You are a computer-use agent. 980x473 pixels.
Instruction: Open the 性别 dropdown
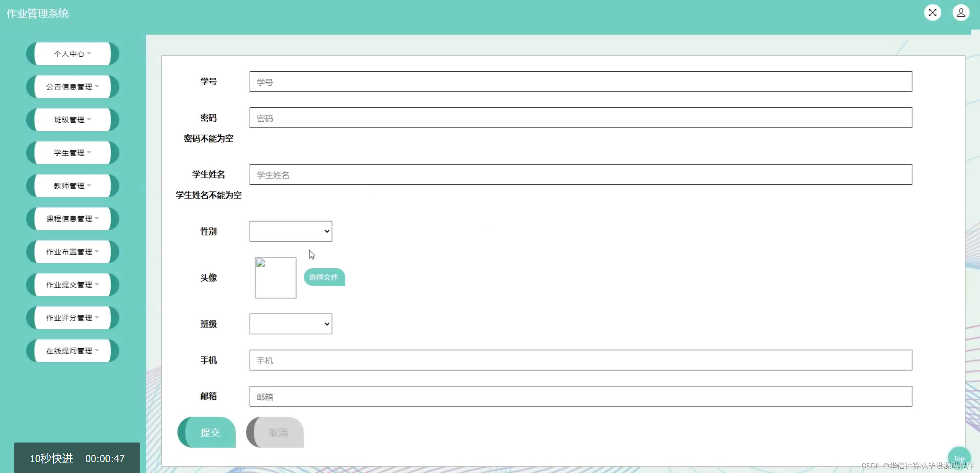point(290,231)
